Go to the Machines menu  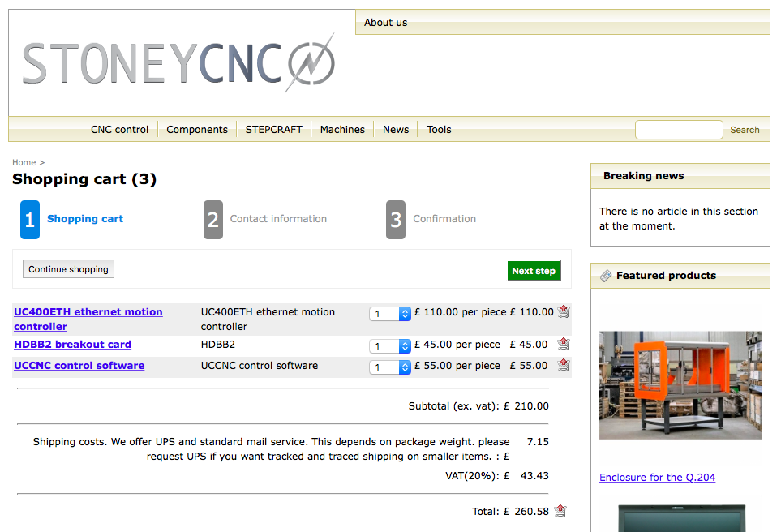342,130
